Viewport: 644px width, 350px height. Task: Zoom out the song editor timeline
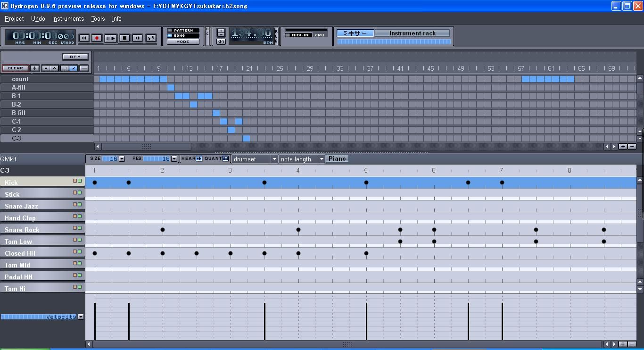coord(632,147)
